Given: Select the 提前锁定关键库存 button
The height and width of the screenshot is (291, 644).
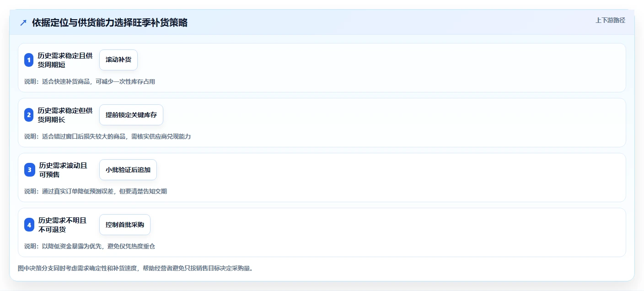Looking at the screenshot, I should point(131,115).
